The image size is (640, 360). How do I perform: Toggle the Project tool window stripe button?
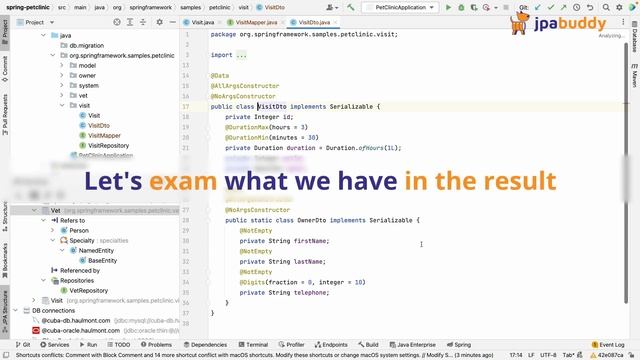coord(5,32)
